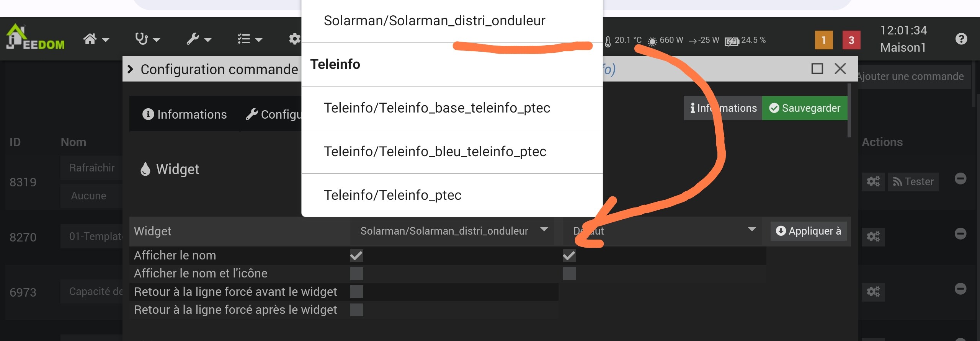
Task: Switch to the Informations tab
Action: click(185, 114)
